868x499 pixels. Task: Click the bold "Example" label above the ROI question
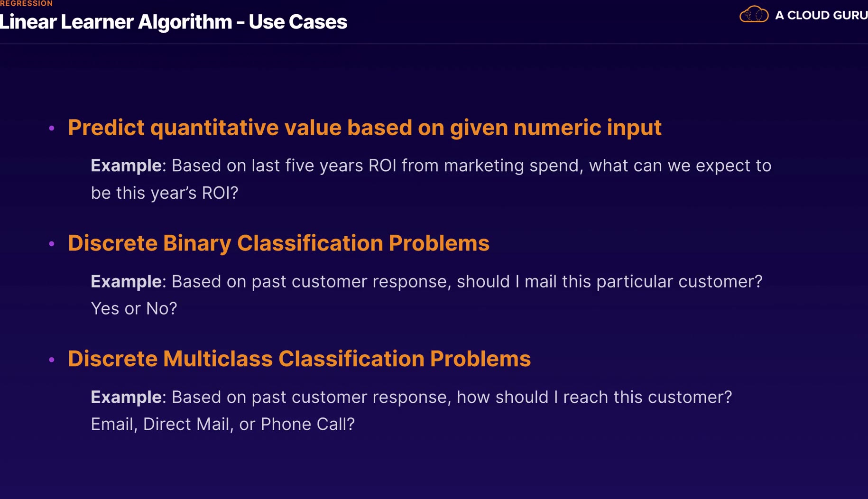(x=126, y=166)
